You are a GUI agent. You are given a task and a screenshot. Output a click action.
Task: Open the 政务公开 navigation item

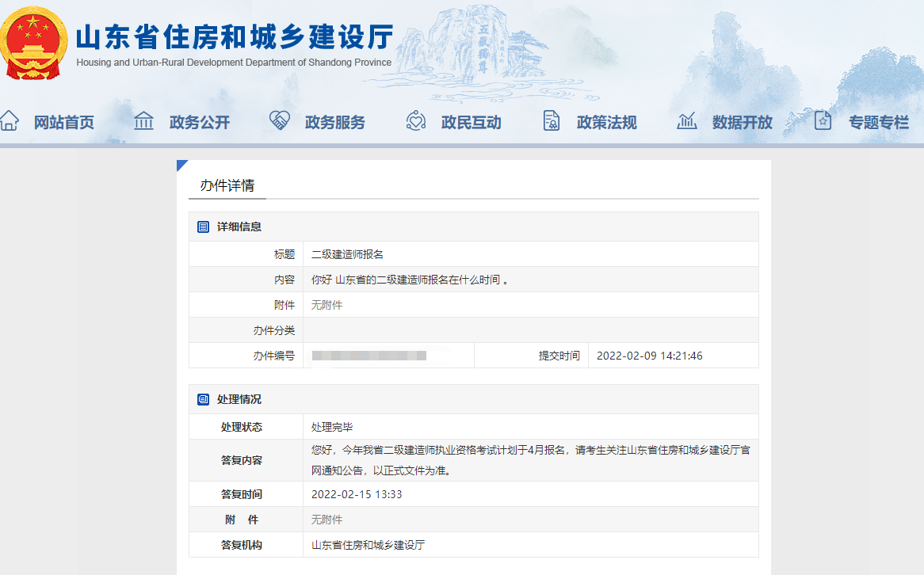pos(199,121)
